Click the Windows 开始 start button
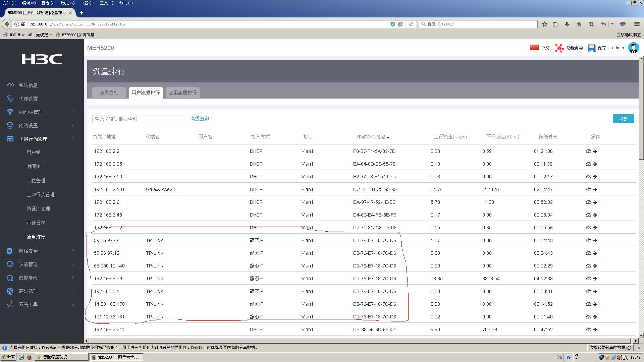 click(x=9, y=357)
